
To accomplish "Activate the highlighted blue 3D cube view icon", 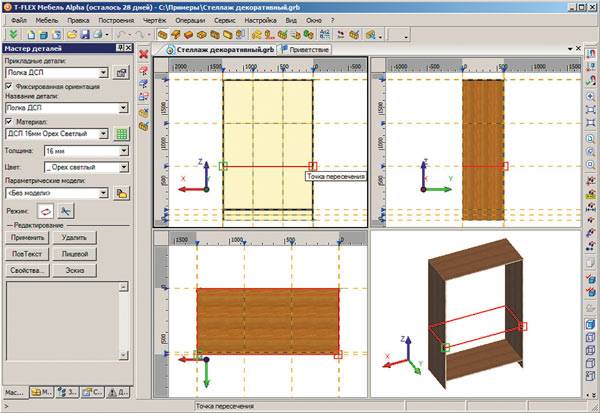I will [x=591, y=324].
